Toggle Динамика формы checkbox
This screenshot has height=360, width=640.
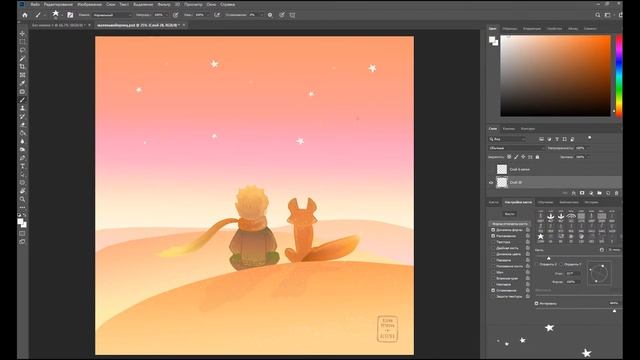pyautogui.click(x=493, y=230)
